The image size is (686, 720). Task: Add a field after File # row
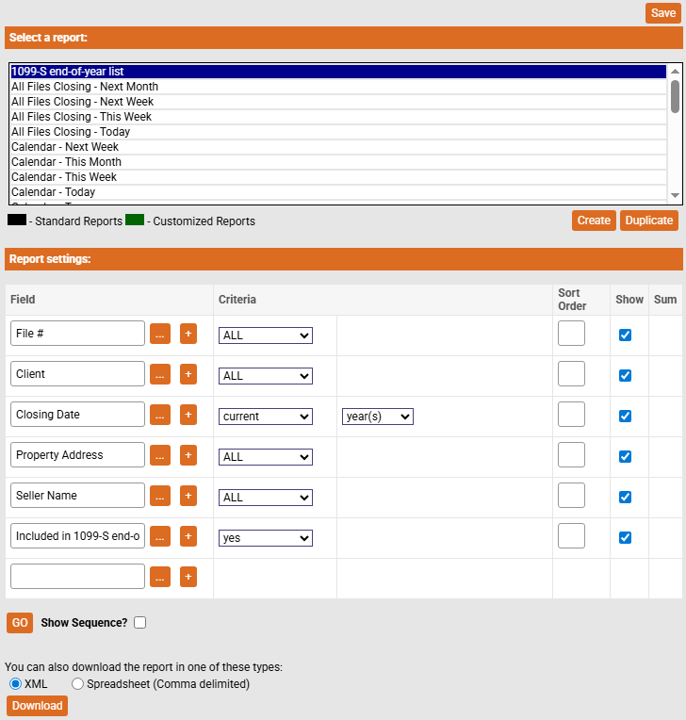tap(188, 334)
